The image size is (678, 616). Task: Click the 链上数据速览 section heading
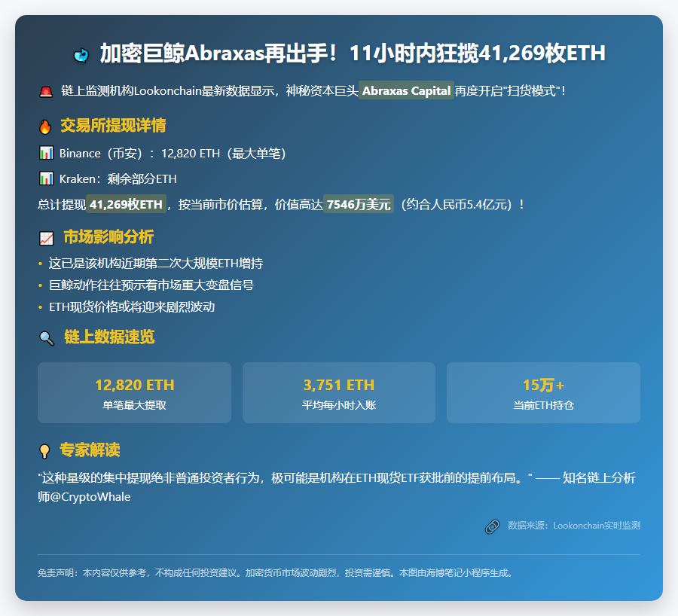(109, 337)
